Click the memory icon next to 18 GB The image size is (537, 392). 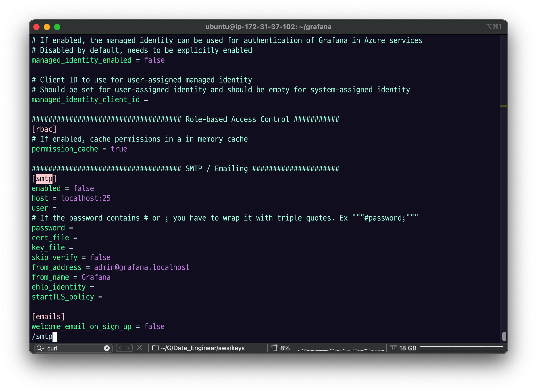(393, 348)
